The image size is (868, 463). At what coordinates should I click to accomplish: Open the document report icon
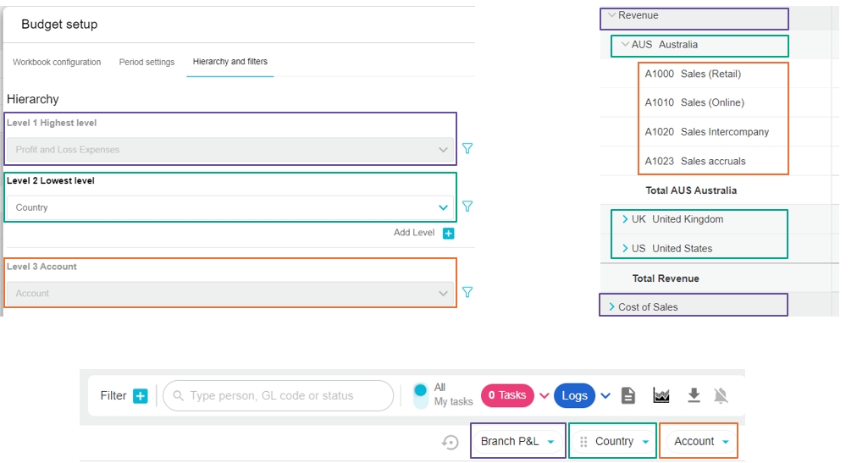(x=628, y=395)
